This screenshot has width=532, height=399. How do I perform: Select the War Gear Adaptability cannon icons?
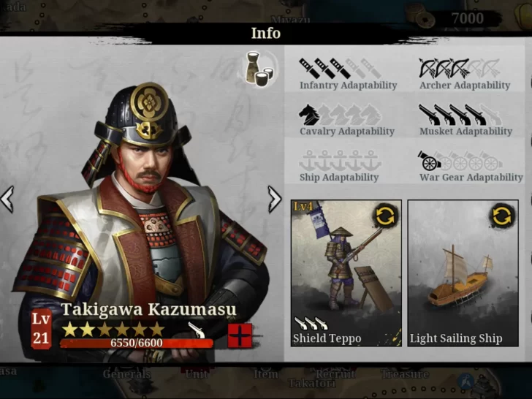[x=460, y=161]
